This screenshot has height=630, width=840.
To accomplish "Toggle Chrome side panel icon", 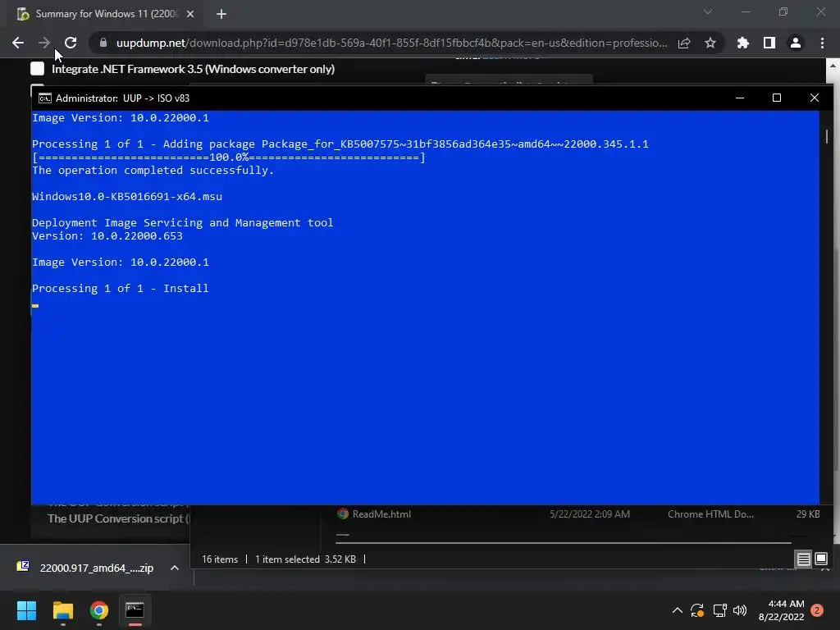I will coord(769,43).
